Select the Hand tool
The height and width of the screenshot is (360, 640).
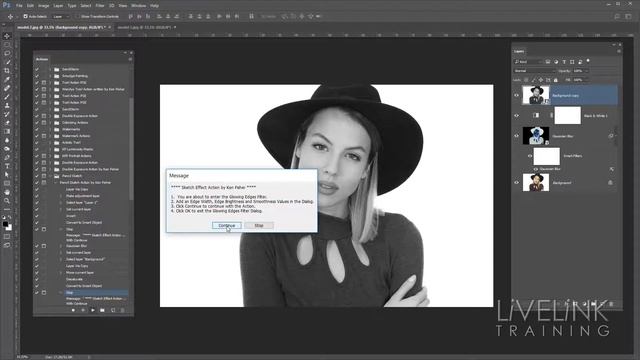click(7, 192)
